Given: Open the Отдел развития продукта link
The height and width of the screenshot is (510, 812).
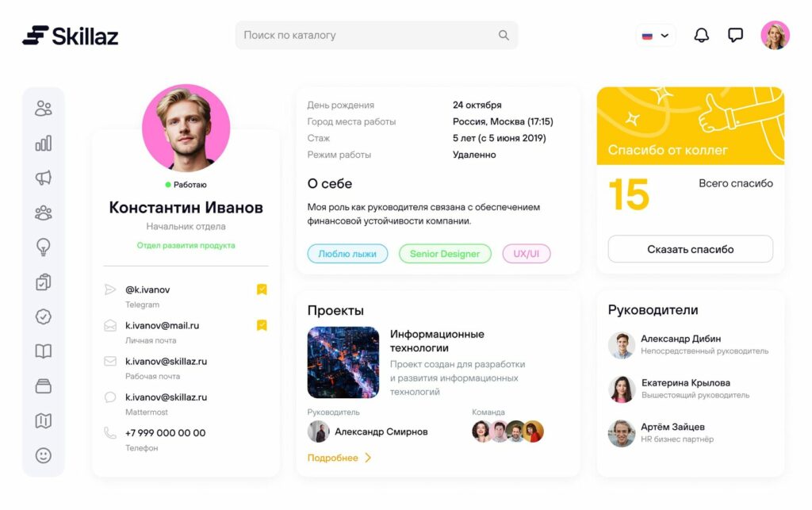Looking at the screenshot, I should coord(186,245).
